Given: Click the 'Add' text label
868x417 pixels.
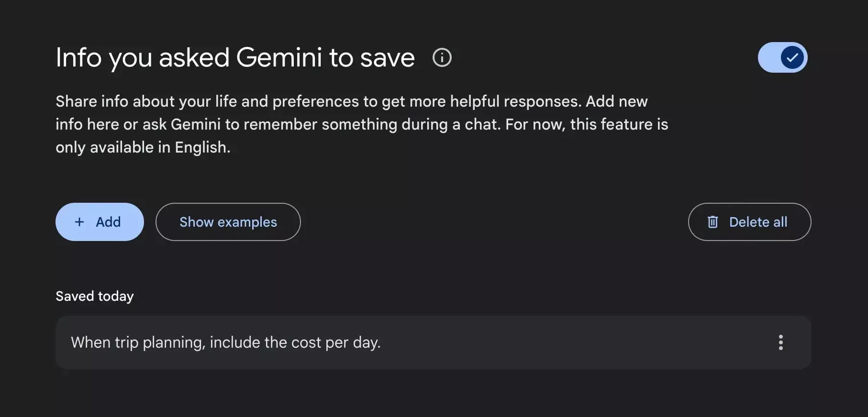Looking at the screenshot, I should 108,222.
